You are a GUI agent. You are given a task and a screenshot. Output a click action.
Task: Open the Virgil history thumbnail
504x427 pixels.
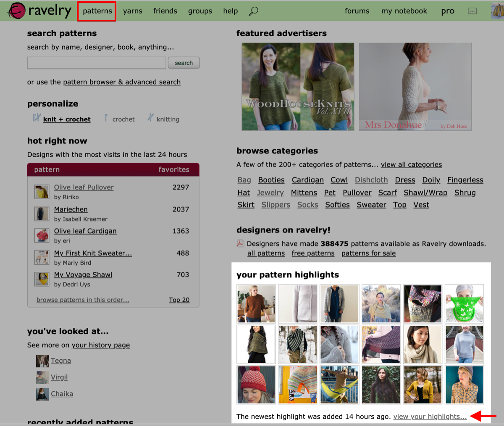point(42,377)
